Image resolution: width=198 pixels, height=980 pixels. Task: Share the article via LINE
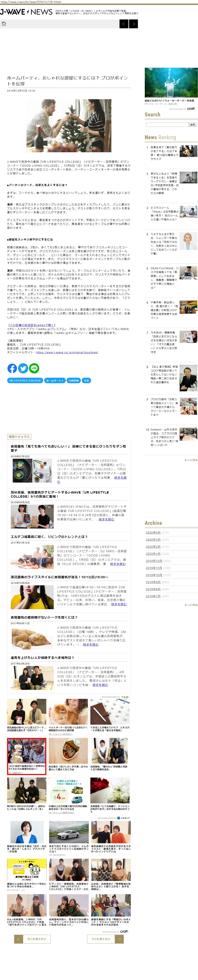point(34,368)
